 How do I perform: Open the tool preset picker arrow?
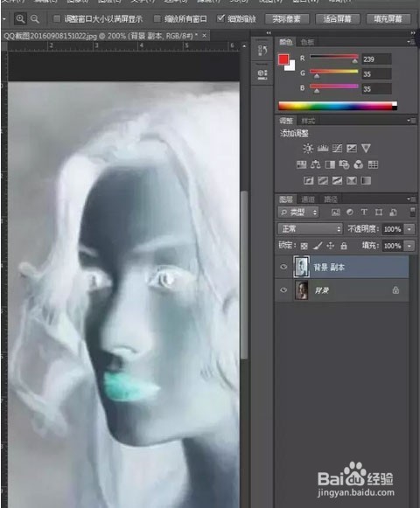coord(3,19)
